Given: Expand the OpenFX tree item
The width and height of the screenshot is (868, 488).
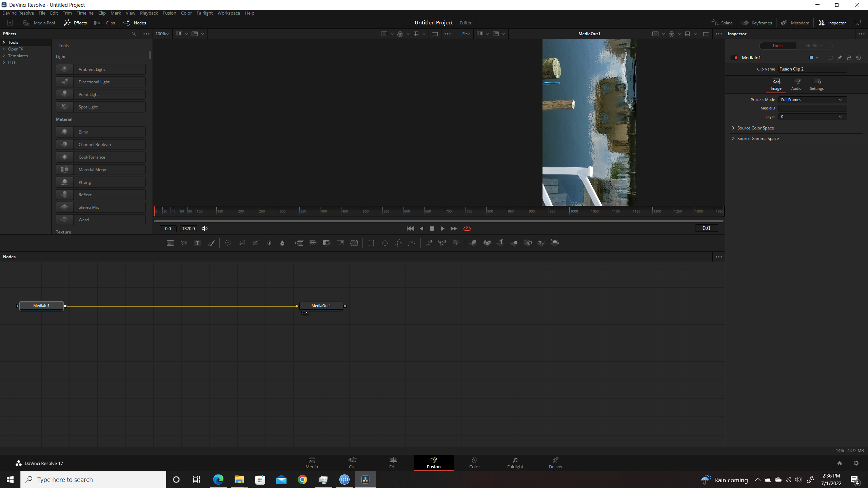Looking at the screenshot, I should point(4,49).
